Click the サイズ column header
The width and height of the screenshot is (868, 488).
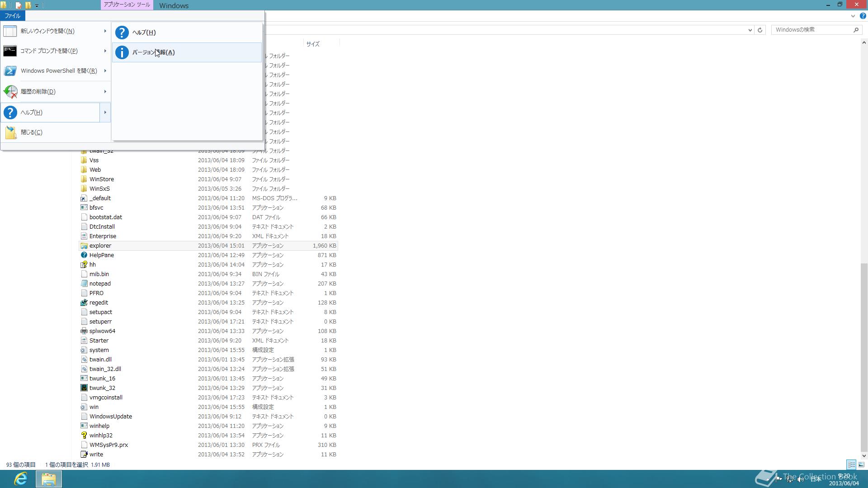click(321, 44)
